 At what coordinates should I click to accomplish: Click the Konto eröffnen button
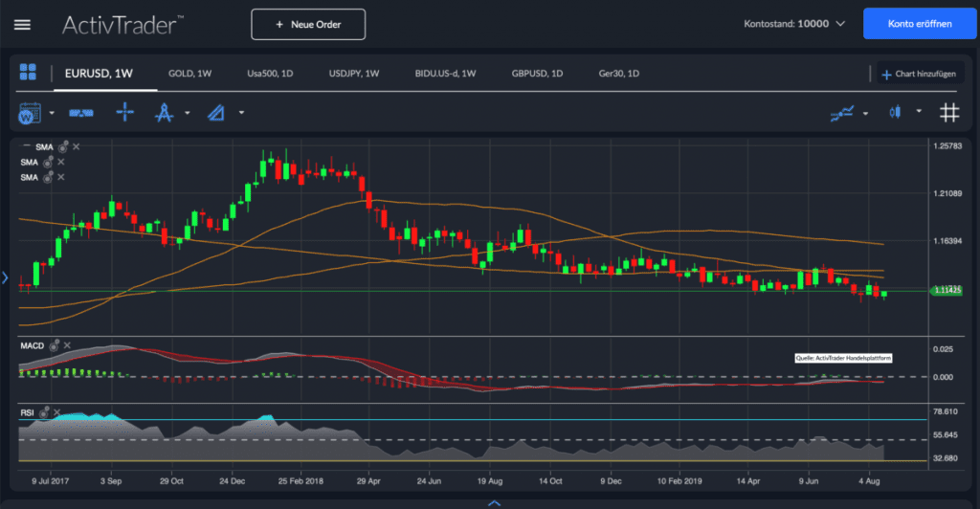tap(920, 24)
